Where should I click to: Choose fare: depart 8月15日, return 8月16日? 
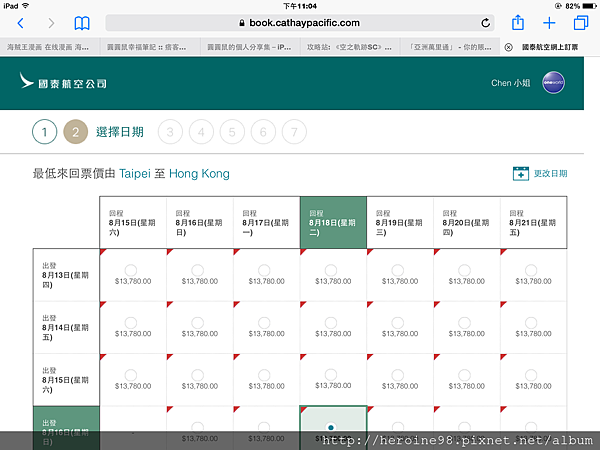tap(197, 375)
